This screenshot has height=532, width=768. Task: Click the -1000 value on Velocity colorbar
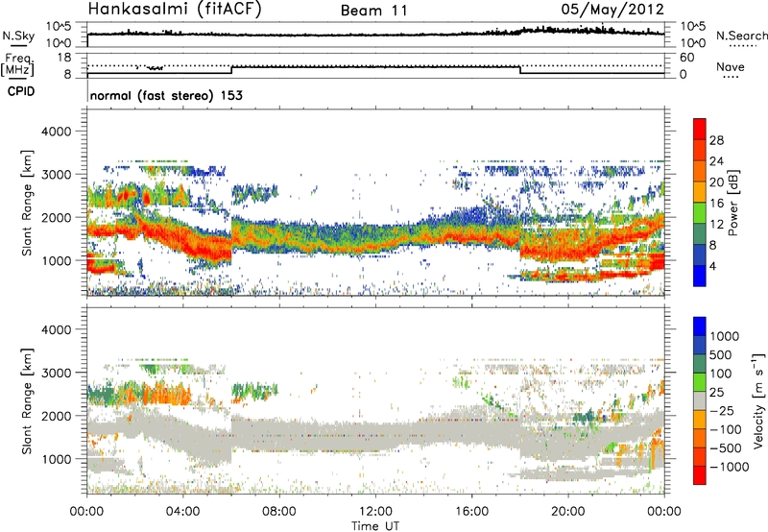click(x=730, y=467)
